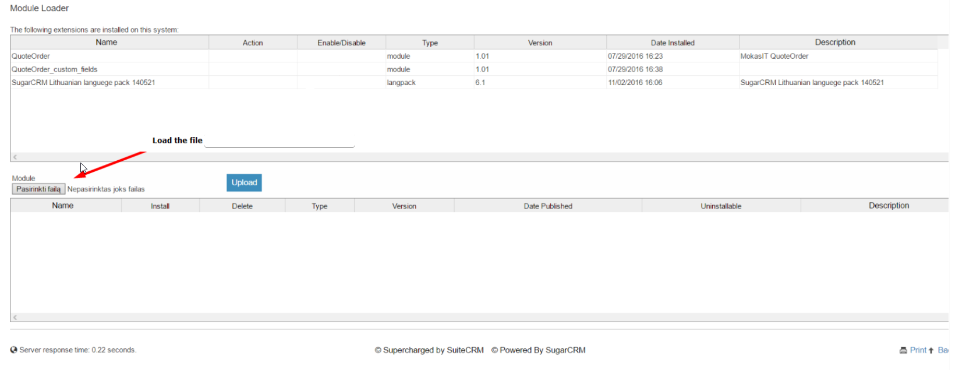This screenshot has height=370, width=980.
Task: Click the Nepasirinktas joks failas text
Action: pyautogui.click(x=106, y=189)
